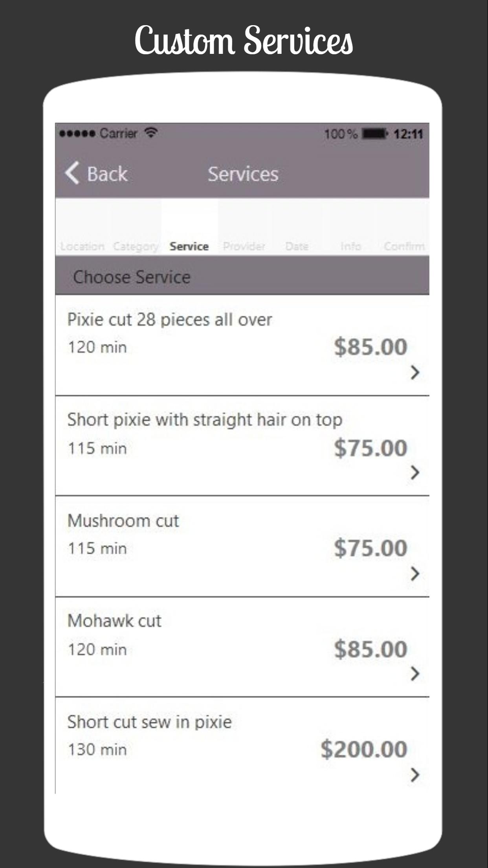Jump to the Confirm step tab
This screenshot has width=488, height=868.
point(404,246)
